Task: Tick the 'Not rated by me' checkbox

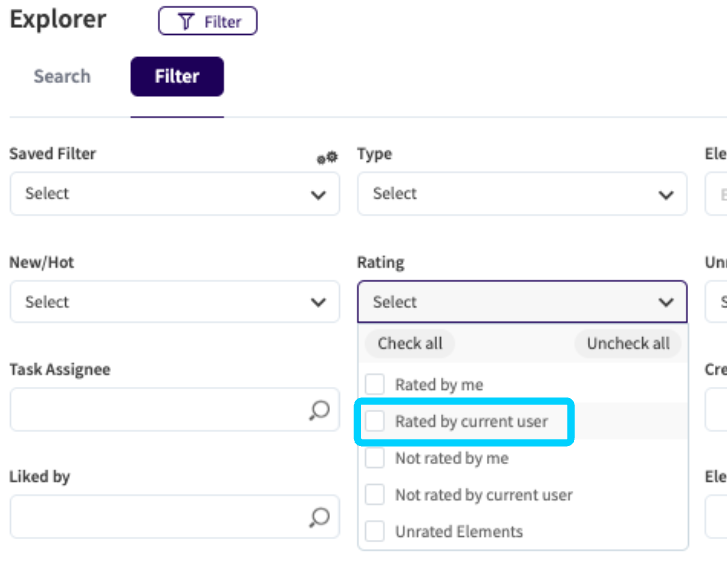Action: point(375,458)
